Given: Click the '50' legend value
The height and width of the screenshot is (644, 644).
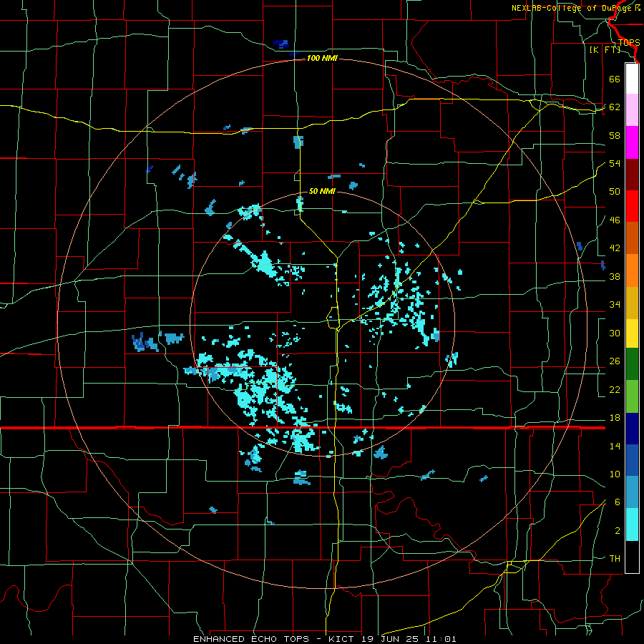Looking at the screenshot, I should tap(615, 192).
